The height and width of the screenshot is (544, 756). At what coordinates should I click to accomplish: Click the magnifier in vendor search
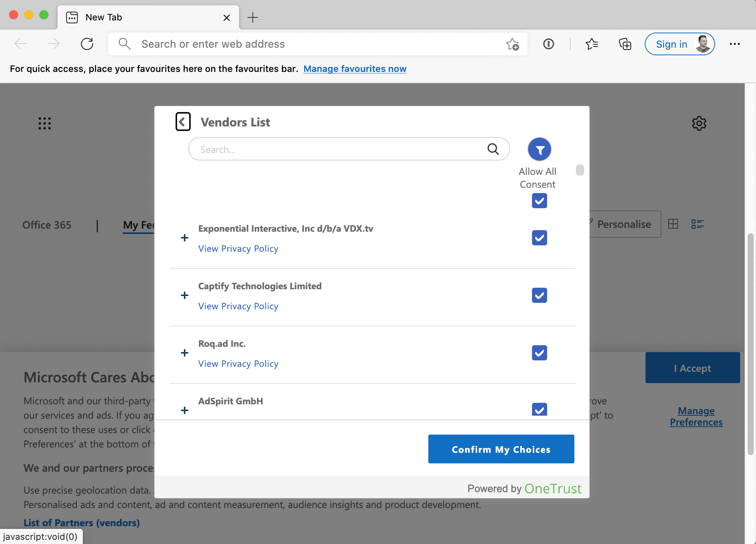[x=493, y=149]
